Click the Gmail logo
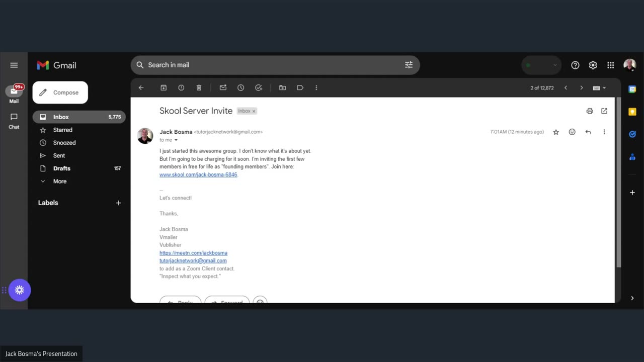Screen dimensions: 644x362 56,65
